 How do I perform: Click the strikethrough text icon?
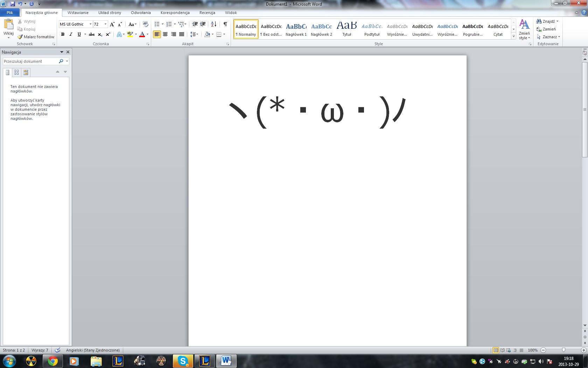click(x=92, y=34)
